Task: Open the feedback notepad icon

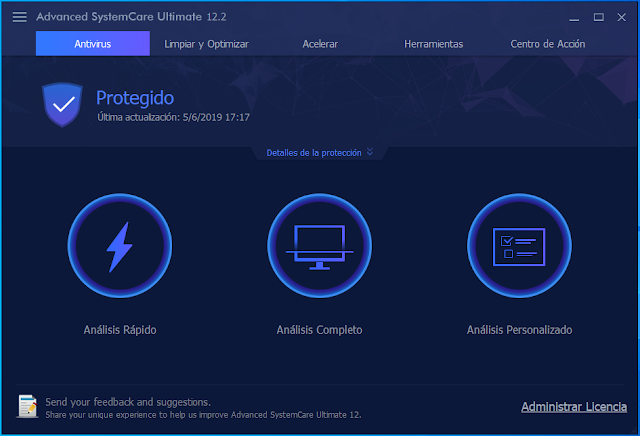Action: pyautogui.click(x=28, y=406)
